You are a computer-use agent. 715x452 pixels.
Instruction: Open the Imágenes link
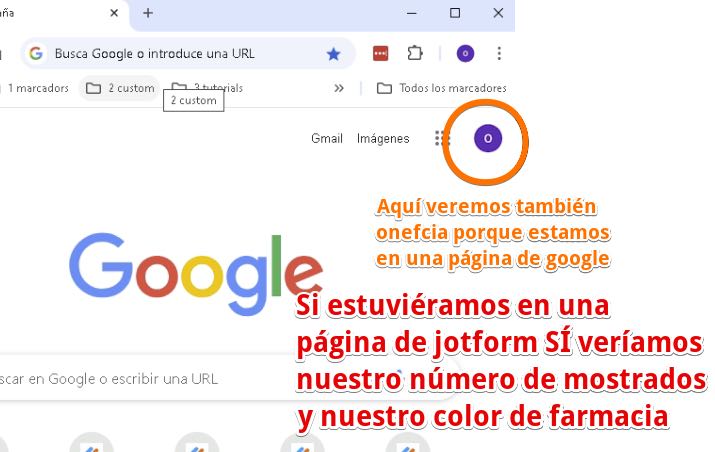click(383, 138)
